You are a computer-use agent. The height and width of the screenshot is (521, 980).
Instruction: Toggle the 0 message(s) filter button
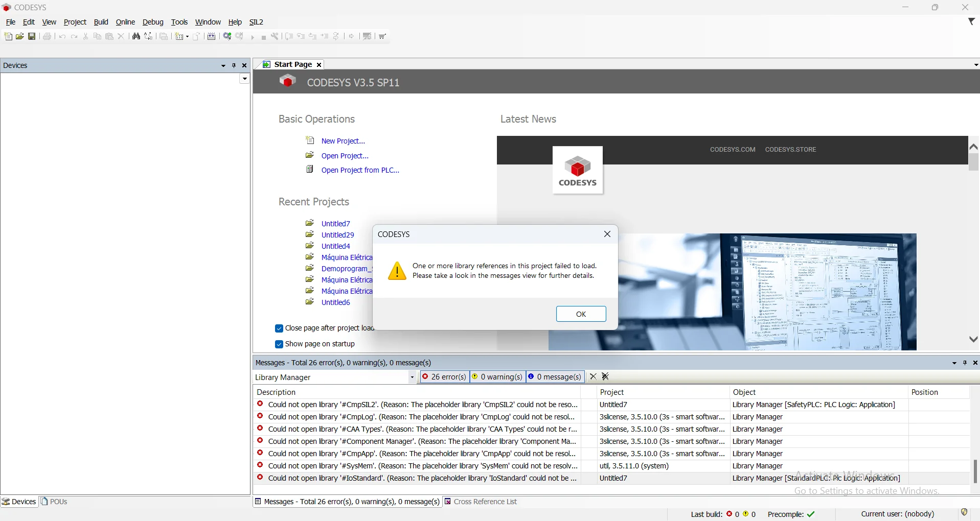pos(556,377)
